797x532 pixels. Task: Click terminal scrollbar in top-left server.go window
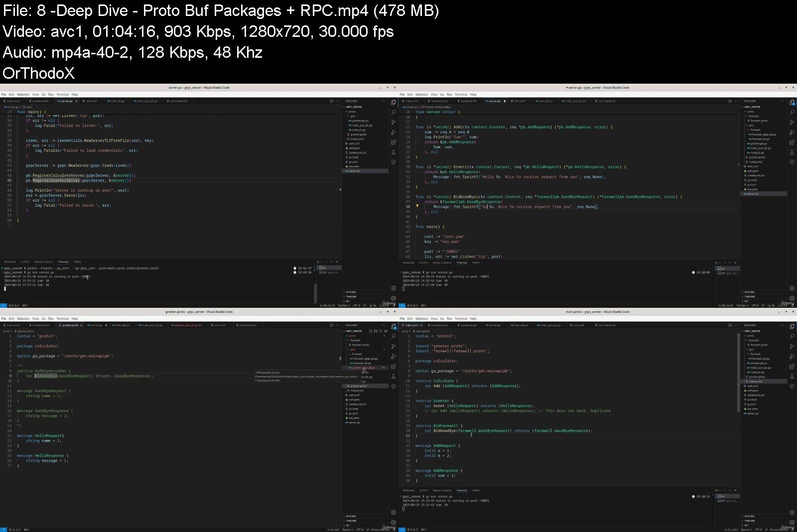[x=315, y=293]
